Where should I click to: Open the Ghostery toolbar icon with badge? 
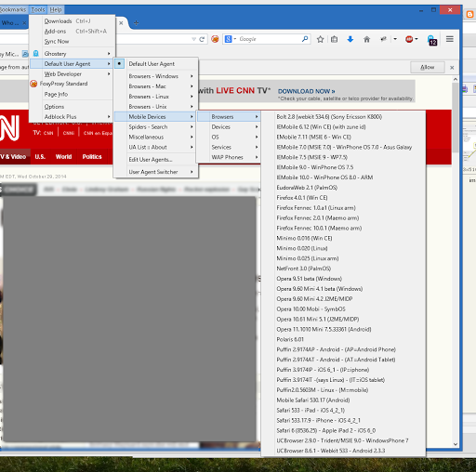(x=432, y=40)
